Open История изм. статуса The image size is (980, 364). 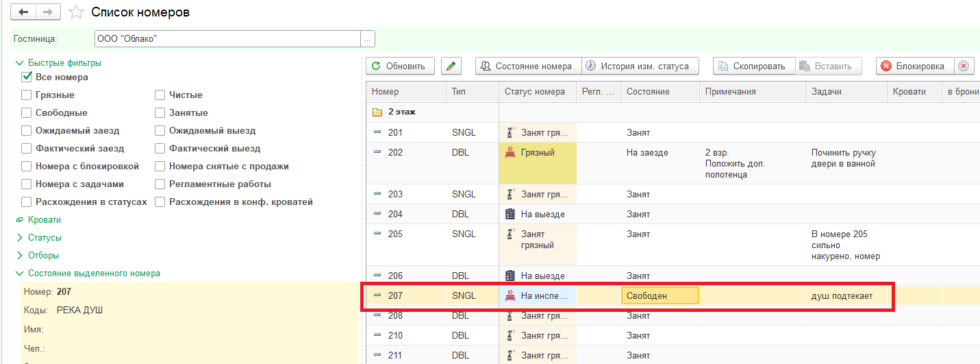[x=640, y=66]
